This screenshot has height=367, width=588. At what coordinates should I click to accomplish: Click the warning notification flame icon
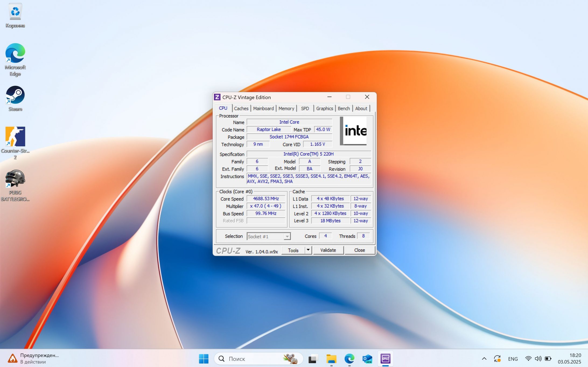12,358
